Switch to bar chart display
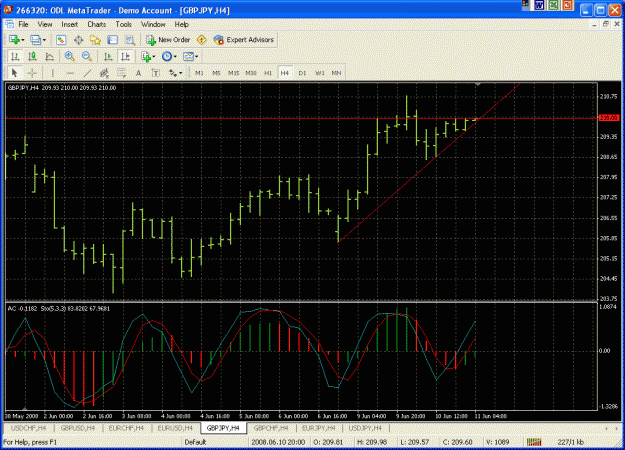The image size is (625, 450). tap(15, 57)
